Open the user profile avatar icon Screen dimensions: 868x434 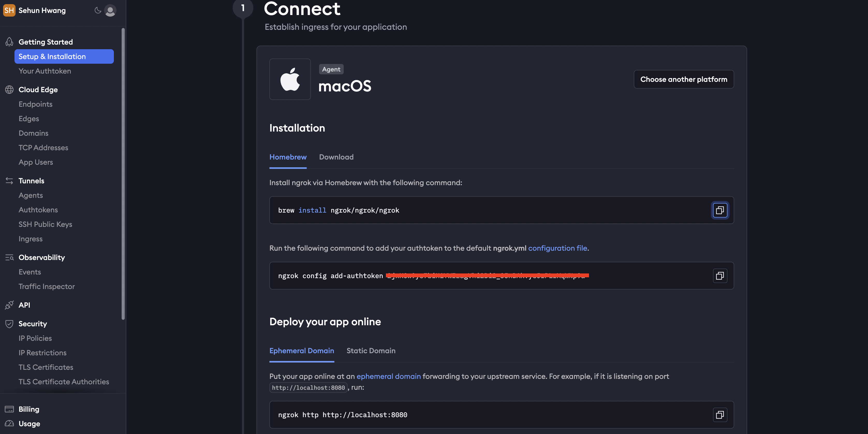[110, 10]
